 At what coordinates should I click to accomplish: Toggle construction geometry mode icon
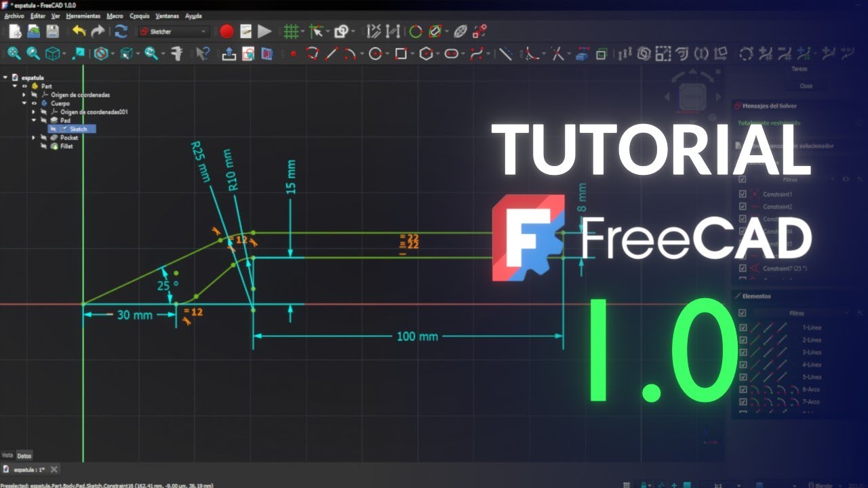click(x=506, y=53)
